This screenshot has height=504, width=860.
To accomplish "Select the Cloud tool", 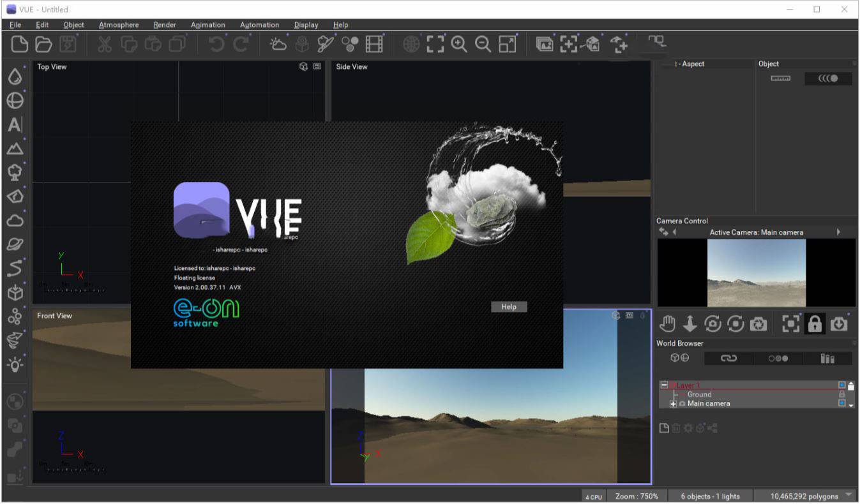I will point(15,220).
